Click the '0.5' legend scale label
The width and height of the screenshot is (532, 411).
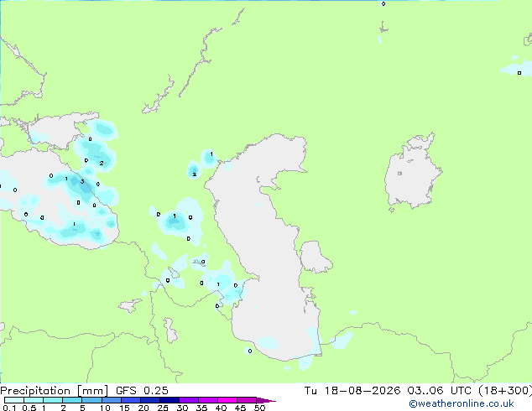point(29,408)
